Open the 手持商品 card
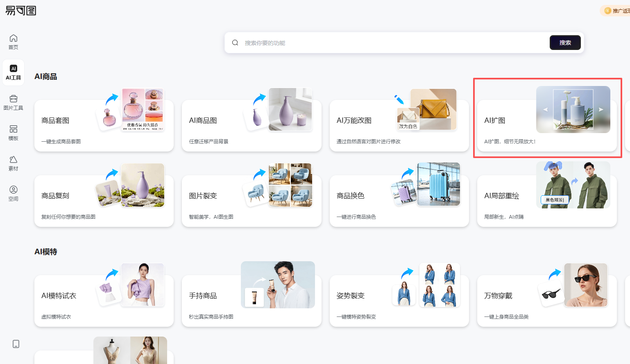The height and width of the screenshot is (364, 630). pos(252,301)
